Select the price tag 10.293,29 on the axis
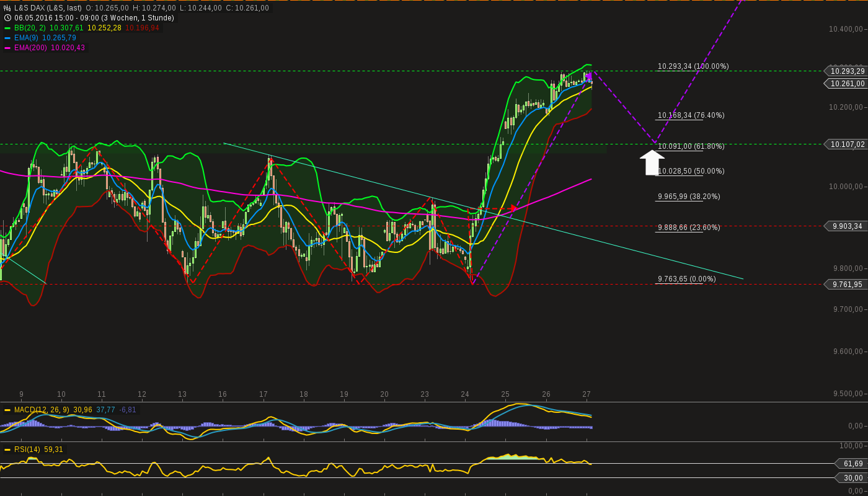Screen dimensions: 868x496 click(x=846, y=71)
